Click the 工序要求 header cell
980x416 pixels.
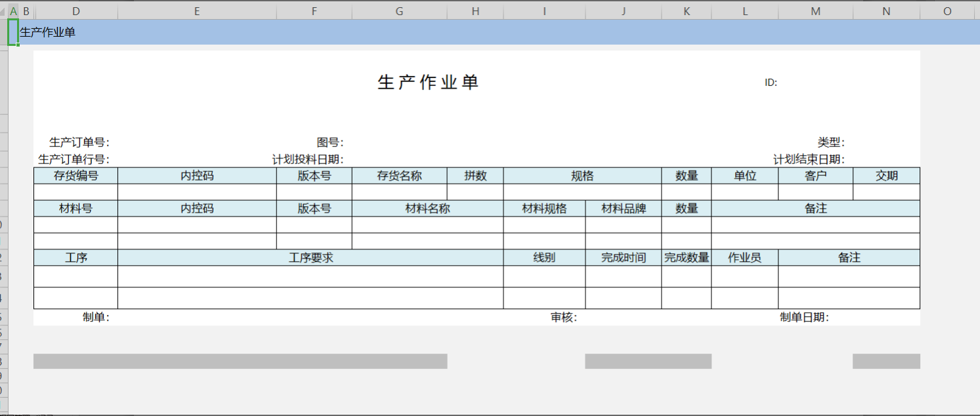point(310,258)
